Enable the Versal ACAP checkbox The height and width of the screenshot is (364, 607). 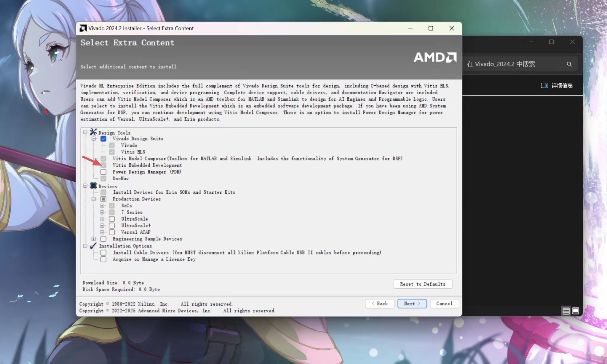point(112,232)
